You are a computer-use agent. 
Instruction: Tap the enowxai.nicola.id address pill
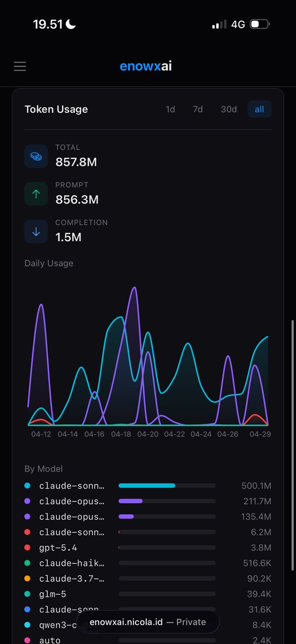click(x=148, y=622)
